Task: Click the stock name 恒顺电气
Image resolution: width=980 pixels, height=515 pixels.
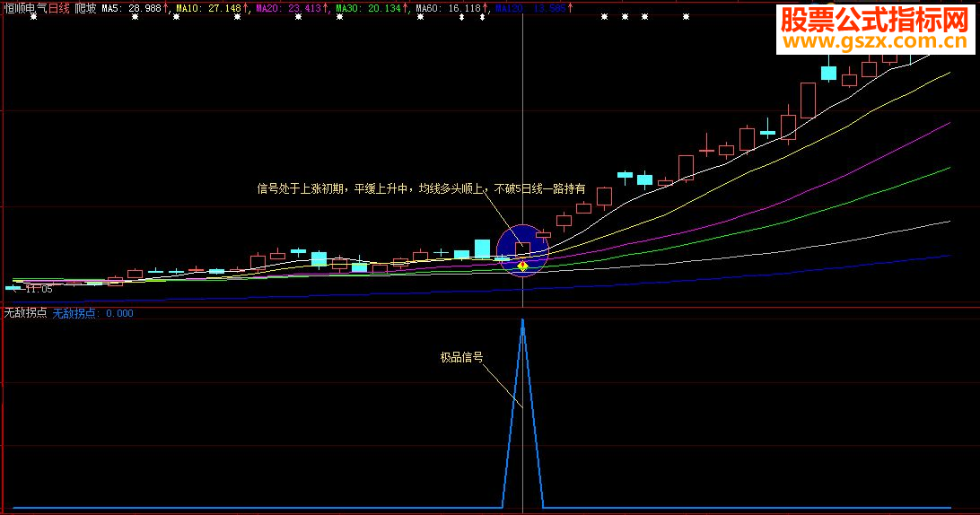Action: click(26, 9)
